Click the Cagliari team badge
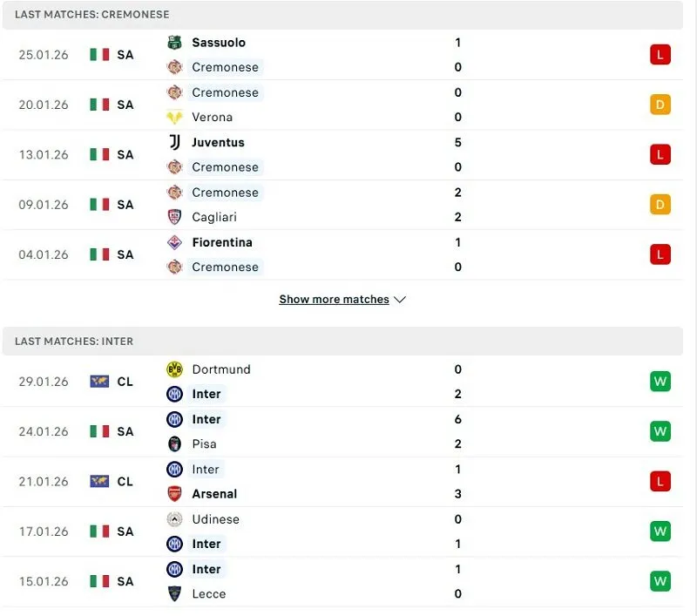The height and width of the screenshot is (616, 697). 175,217
